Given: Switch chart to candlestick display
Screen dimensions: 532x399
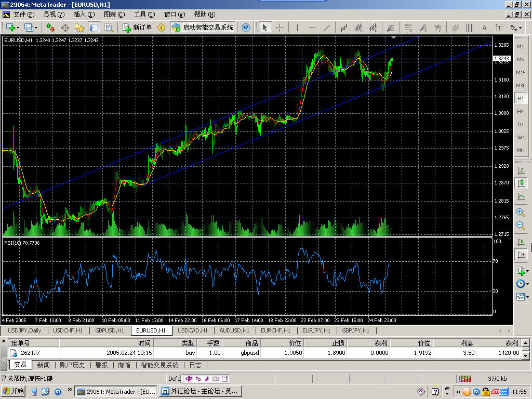Looking at the screenshot, I should click(x=521, y=183).
